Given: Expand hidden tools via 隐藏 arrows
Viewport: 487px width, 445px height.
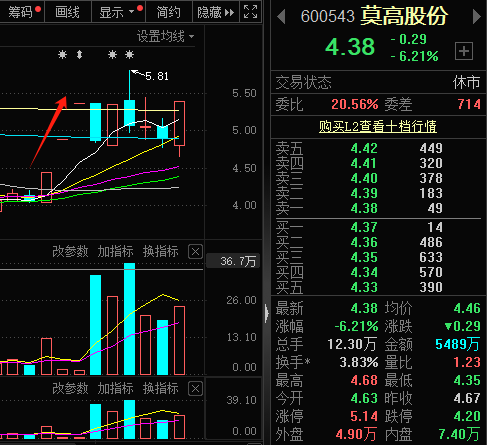Looking at the screenshot, I should point(216,12).
